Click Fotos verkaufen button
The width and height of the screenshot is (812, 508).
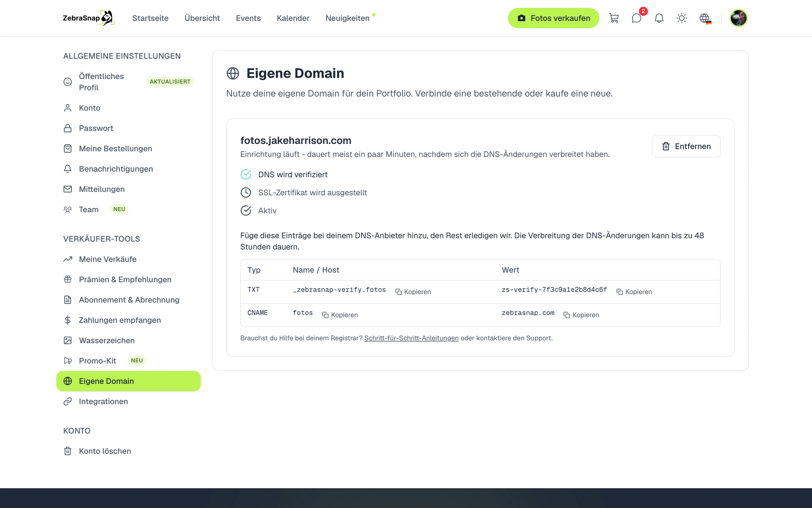[x=553, y=18]
